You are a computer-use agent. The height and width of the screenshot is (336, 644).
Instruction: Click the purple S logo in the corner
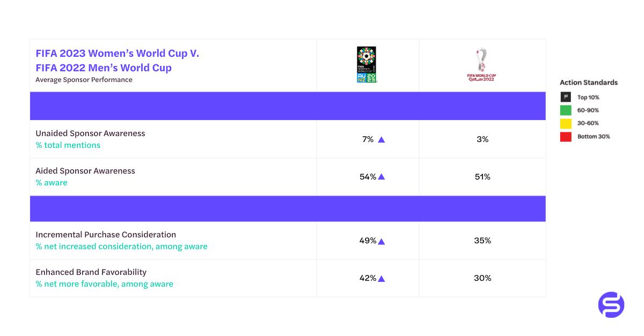[x=611, y=305]
